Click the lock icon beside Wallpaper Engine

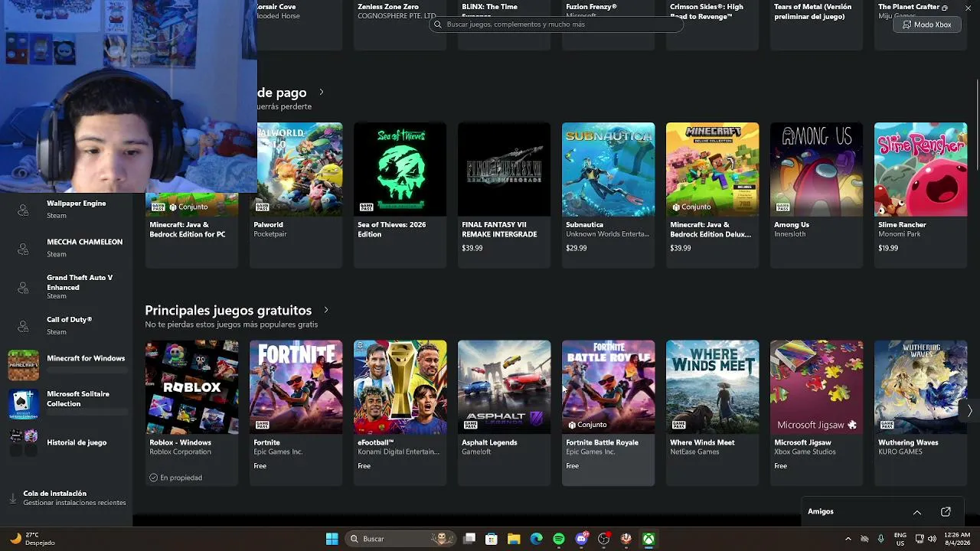click(23, 209)
